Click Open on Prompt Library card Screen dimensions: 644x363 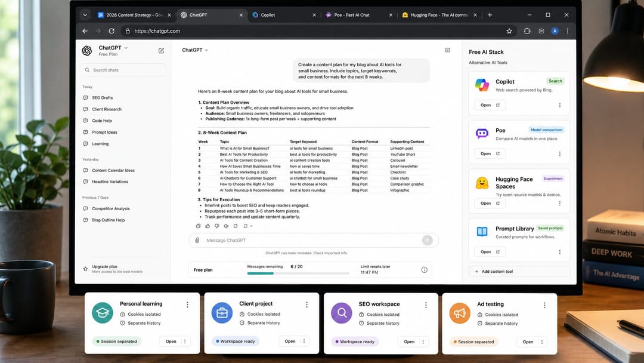click(x=490, y=252)
